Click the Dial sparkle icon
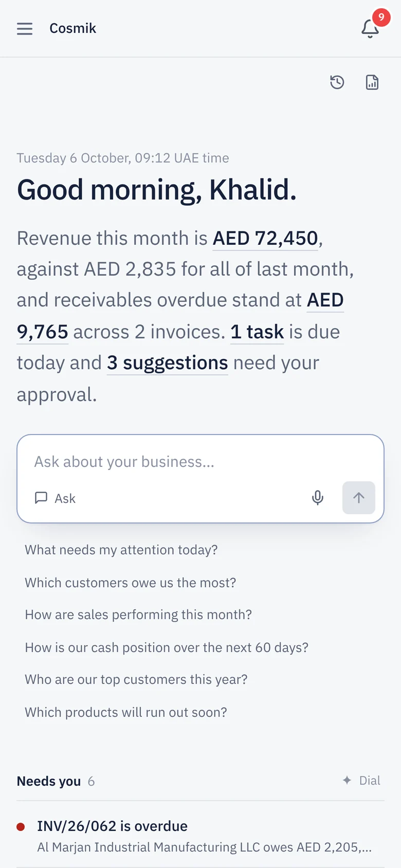The image size is (401, 868). 347,781
